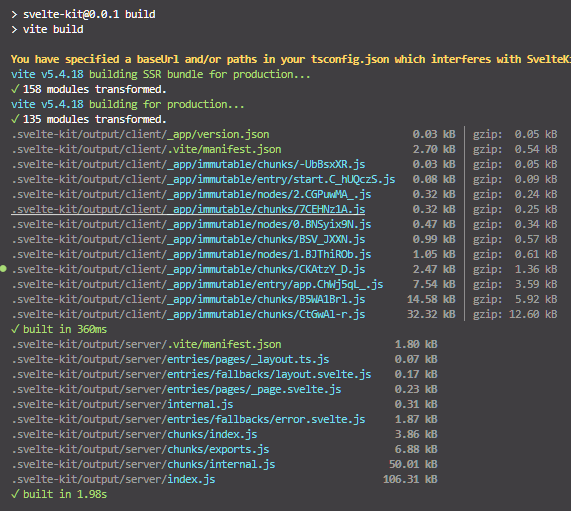Click chunks/B5WA1Brl.js file path
571x511 pixels.
click(188, 299)
